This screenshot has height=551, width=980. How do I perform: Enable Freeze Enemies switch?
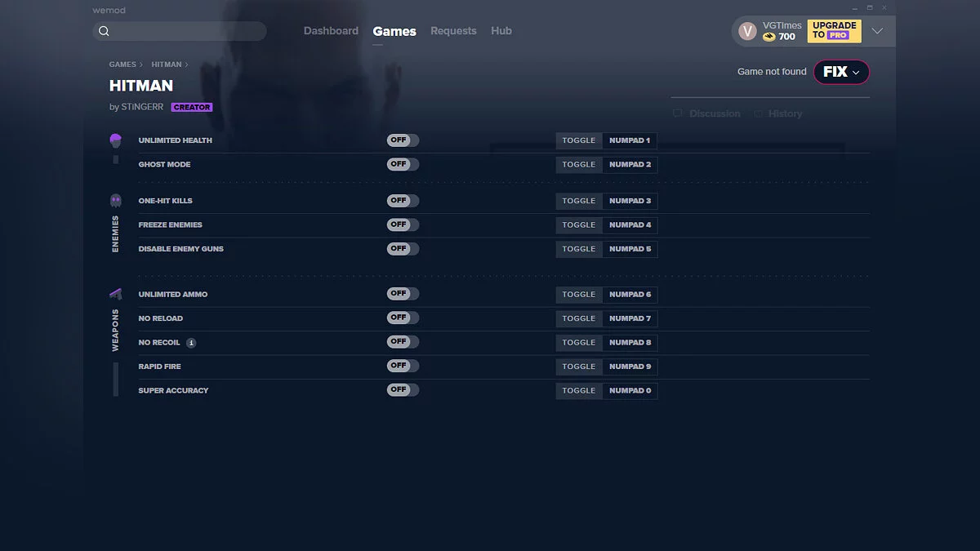click(x=403, y=224)
